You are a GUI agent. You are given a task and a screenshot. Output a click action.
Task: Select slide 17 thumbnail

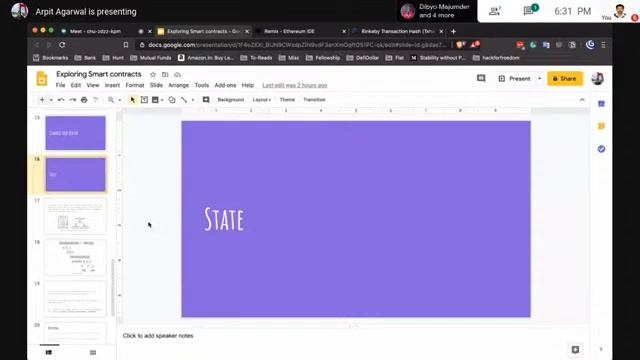coord(76,216)
